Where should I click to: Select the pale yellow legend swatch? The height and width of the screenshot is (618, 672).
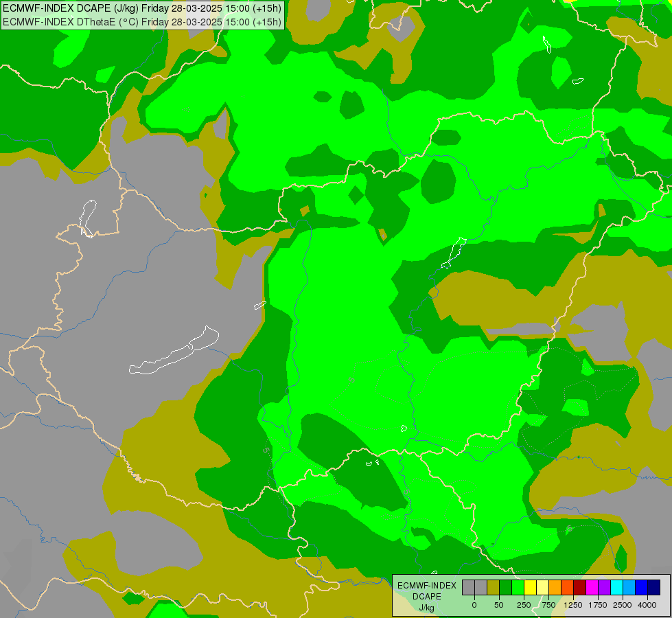coord(542,587)
